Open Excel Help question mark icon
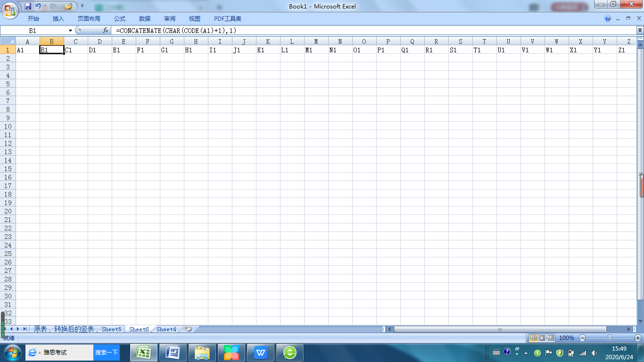Screen dimensions: 644x362 coord(608,19)
